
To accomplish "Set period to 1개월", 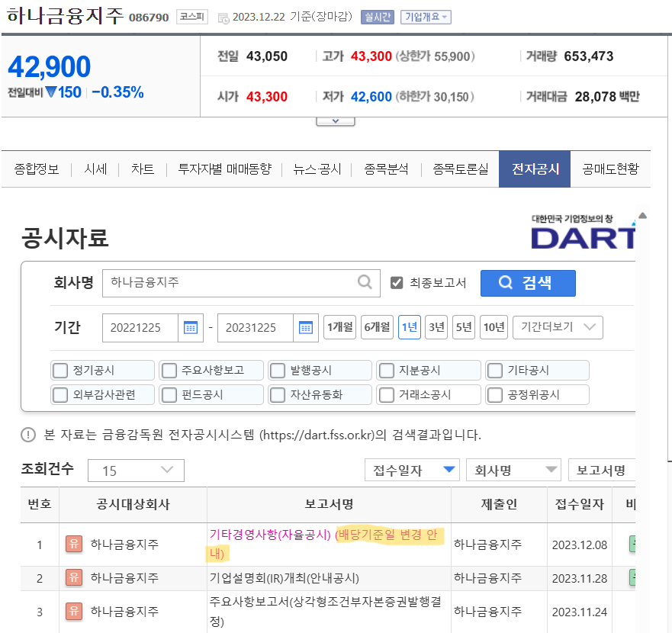I will point(340,327).
